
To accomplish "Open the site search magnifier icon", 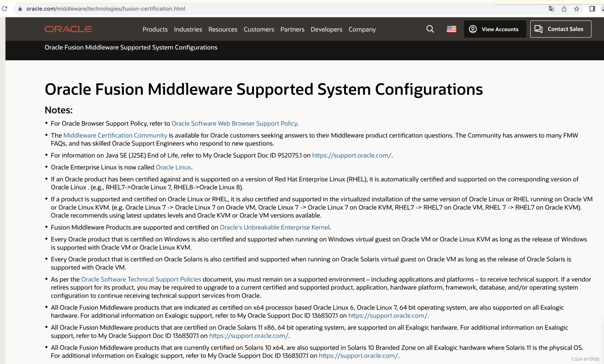I will point(430,29).
